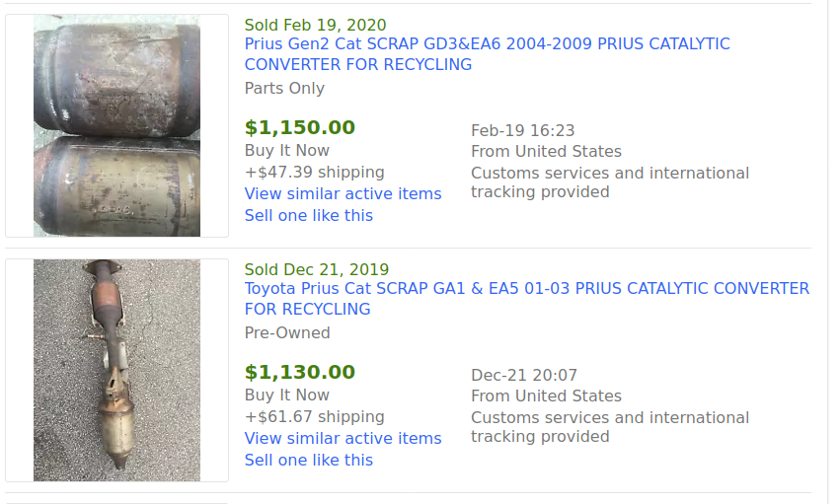
Task: Click the 'Parts Only' condition text
Action: (x=284, y=88)
